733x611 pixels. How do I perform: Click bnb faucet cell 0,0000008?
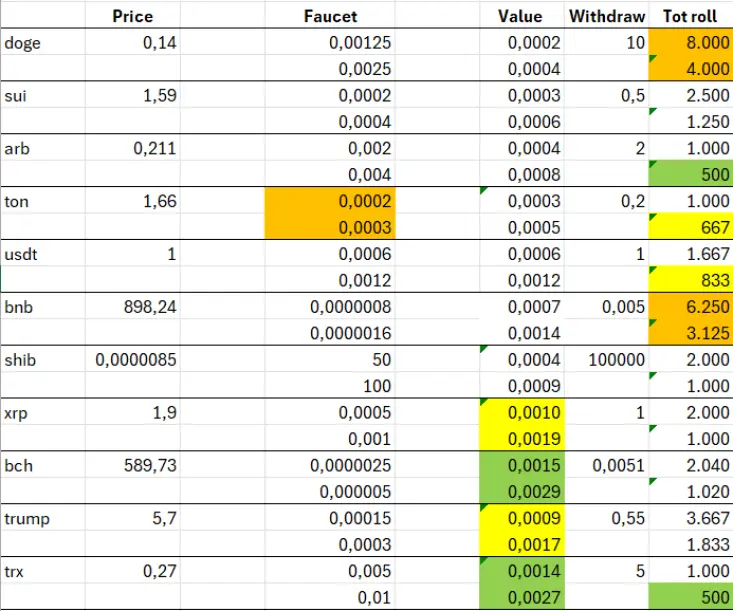[330, 307]
